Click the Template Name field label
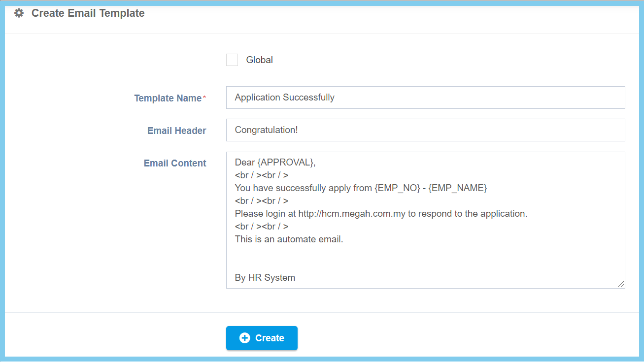This screenshot has height=362, width=644. tap(168, 98)
